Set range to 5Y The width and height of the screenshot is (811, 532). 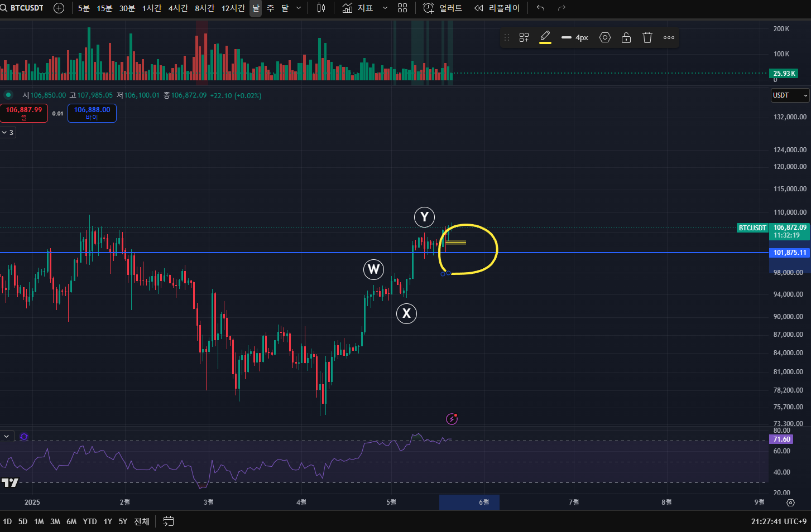pyautogui.click(x=123, y=521)
